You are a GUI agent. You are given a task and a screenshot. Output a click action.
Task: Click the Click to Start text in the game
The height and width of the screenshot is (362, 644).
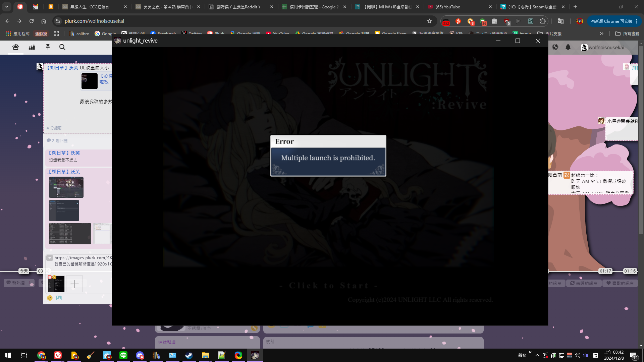pyautogui.click(x=329, y=286)
